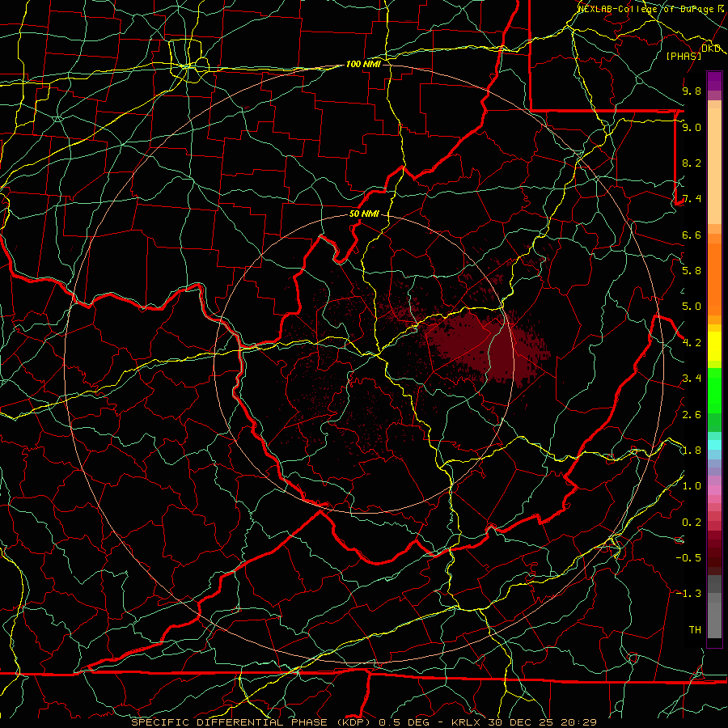
Task: Click the -1.3 value on the color scale
Action: (688, 594)
